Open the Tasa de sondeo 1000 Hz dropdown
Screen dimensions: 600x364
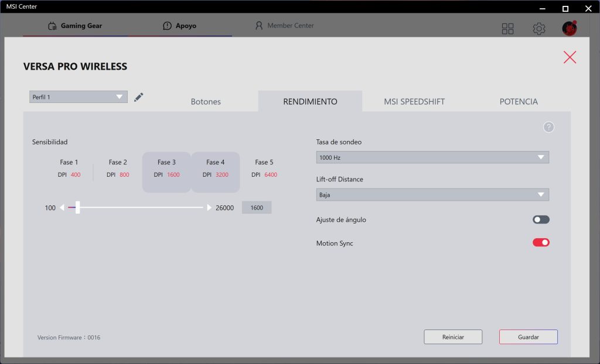(x=432, y=157)
